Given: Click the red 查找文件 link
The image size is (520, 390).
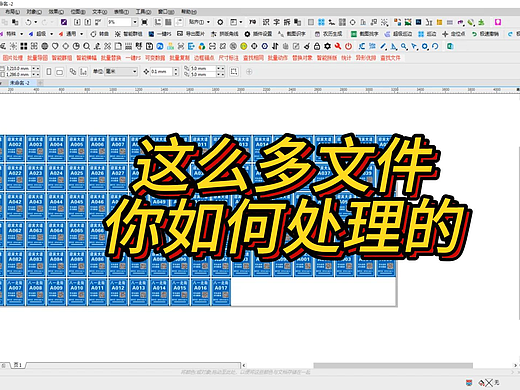Looking at the screenshot, I should click(x=390, y=58).
